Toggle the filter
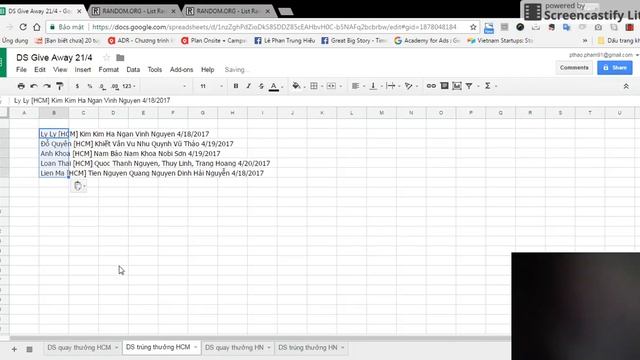 pyautogui.click(x=469, y=86)
